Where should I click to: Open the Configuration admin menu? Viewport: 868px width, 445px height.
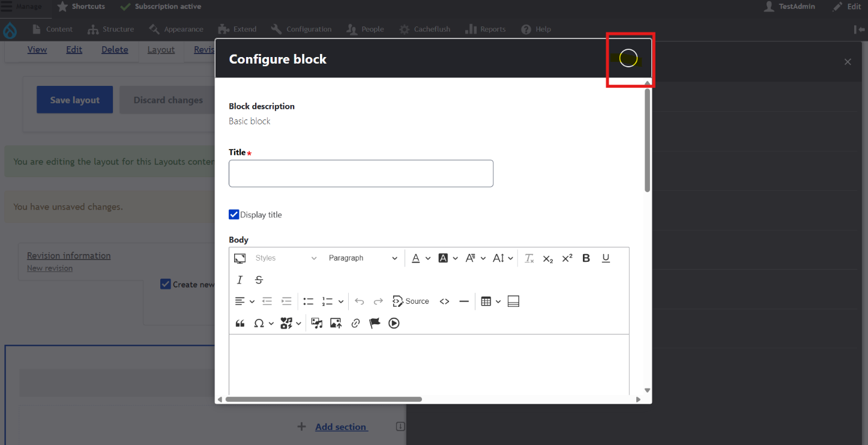(301, 29)
